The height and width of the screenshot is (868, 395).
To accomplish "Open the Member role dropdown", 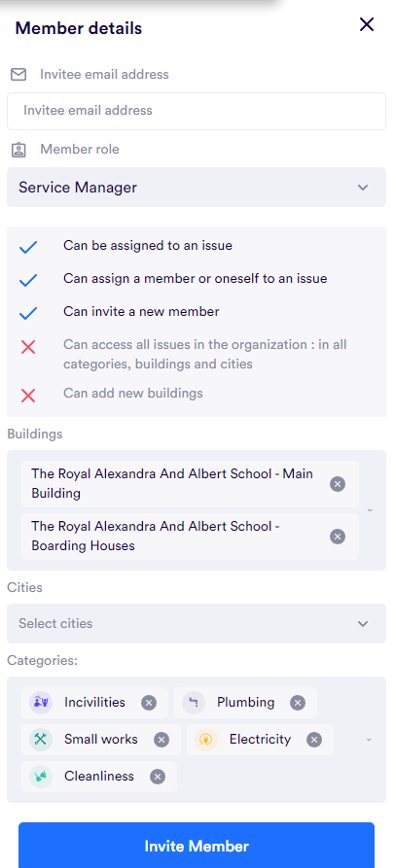I will pyautogui.click(x=197, y=187).
